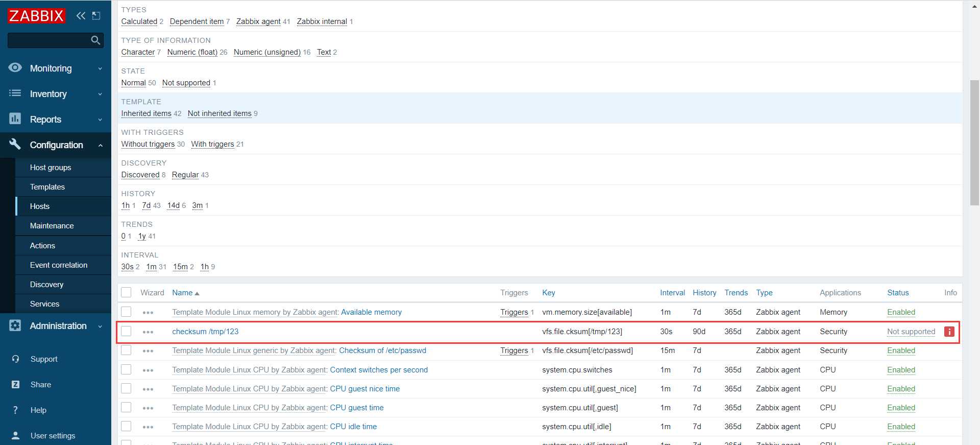Open wizard dots for Available memory row

148,313
